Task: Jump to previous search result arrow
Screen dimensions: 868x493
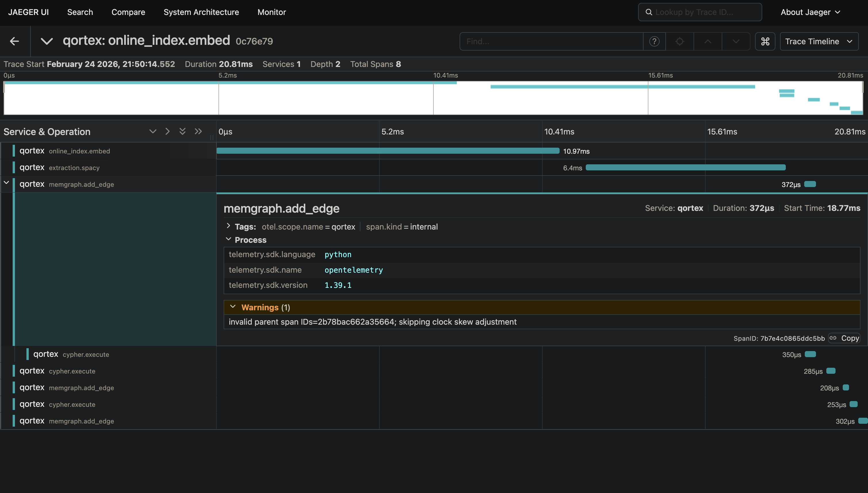Action: pos(707,41)
